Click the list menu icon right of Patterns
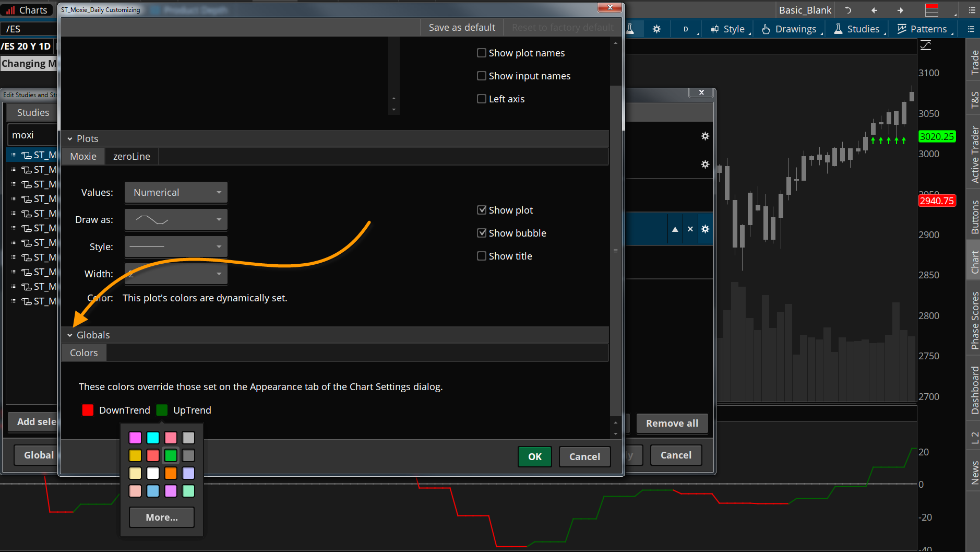Viewport: 980px width, 552px height. coord(971,29)
